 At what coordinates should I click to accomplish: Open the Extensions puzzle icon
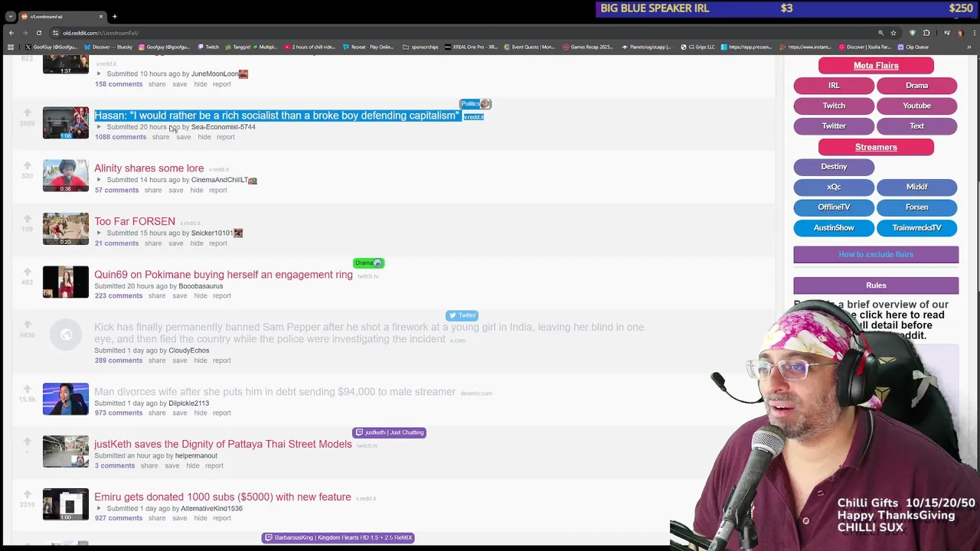pyautogui.click(x=926, y=33)
